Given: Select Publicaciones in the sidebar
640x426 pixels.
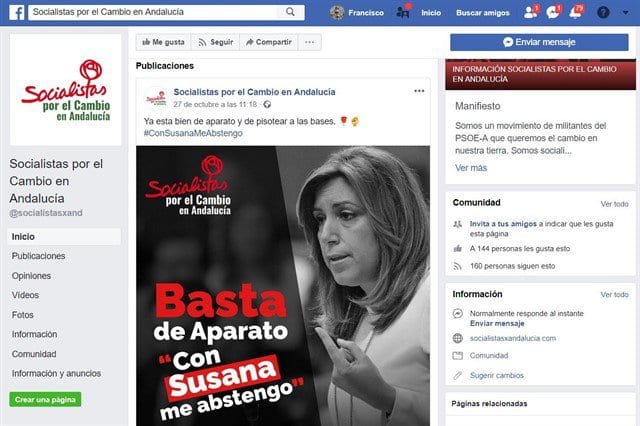Looking at the screenshot, I should click(38, 256).
